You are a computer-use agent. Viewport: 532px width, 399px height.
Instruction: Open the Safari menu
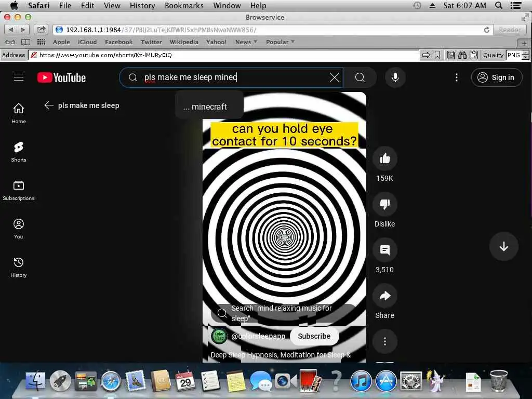(38, 5)
